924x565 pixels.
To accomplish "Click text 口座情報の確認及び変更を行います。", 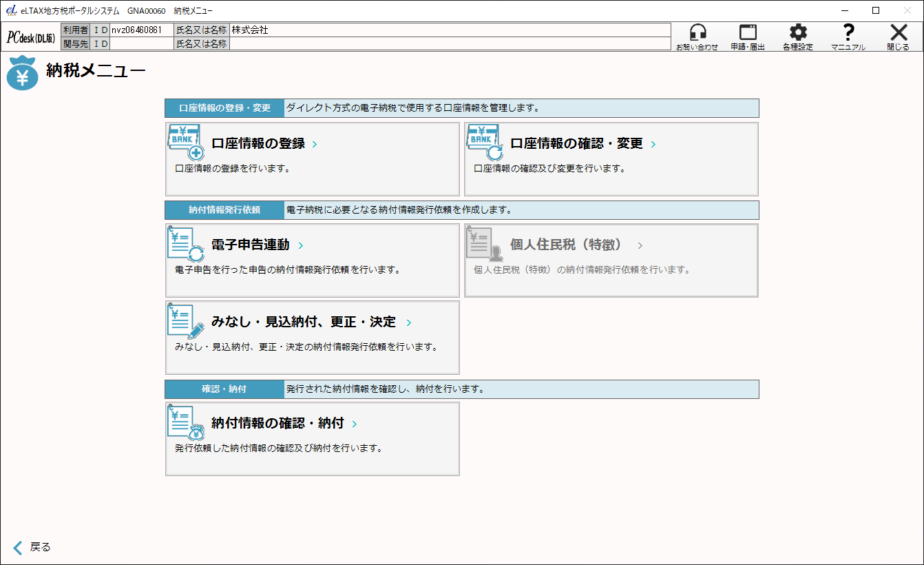I will click(x=549, y=168).
